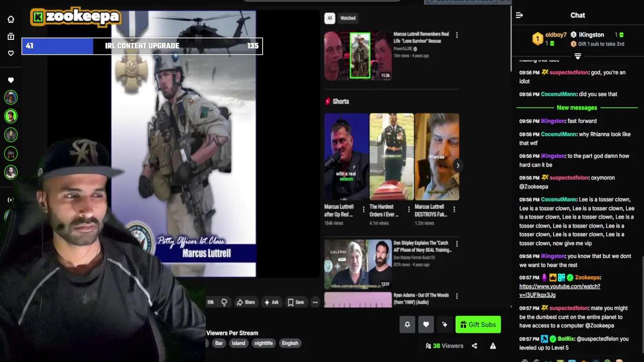Open options for Marcus Luttrell DESTROYS short
This screenshot has width=644, height=362.
coord(454,209)
